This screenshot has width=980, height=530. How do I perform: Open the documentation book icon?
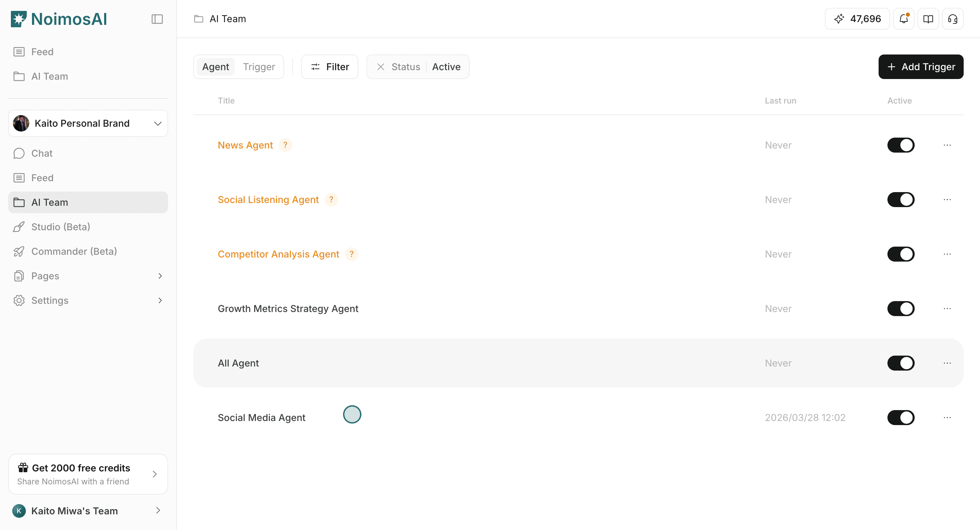click(x=928, y=19)
